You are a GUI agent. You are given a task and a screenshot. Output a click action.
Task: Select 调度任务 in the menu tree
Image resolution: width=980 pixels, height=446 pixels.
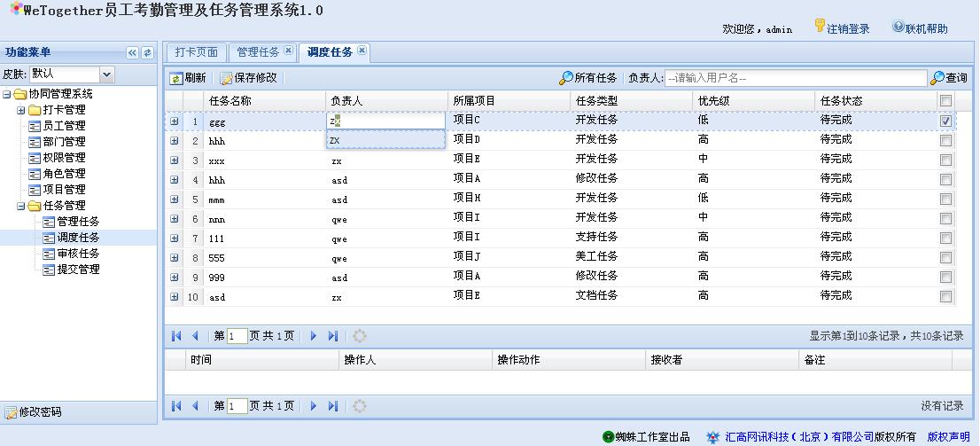tap(78, 238)
